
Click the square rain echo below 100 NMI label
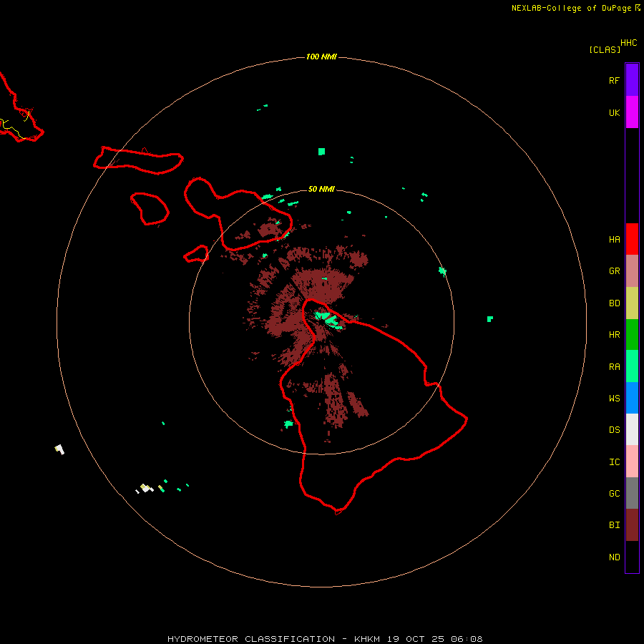tap(321, 152)
